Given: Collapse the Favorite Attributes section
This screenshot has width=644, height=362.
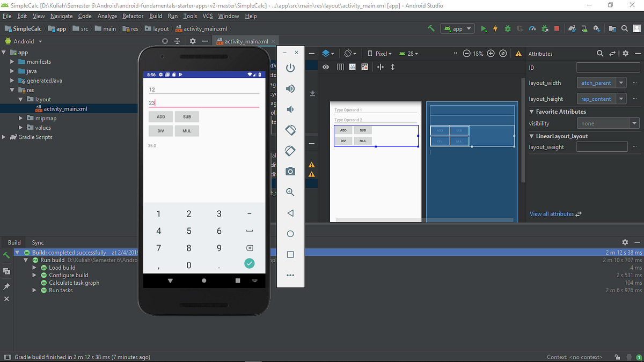Looking at the screenshot, I should click(531, 112).
